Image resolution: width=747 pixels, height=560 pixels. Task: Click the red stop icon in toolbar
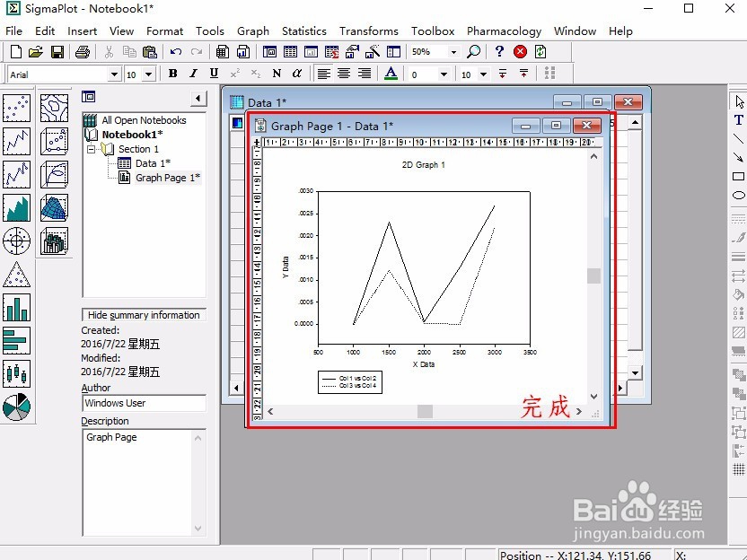520,51
